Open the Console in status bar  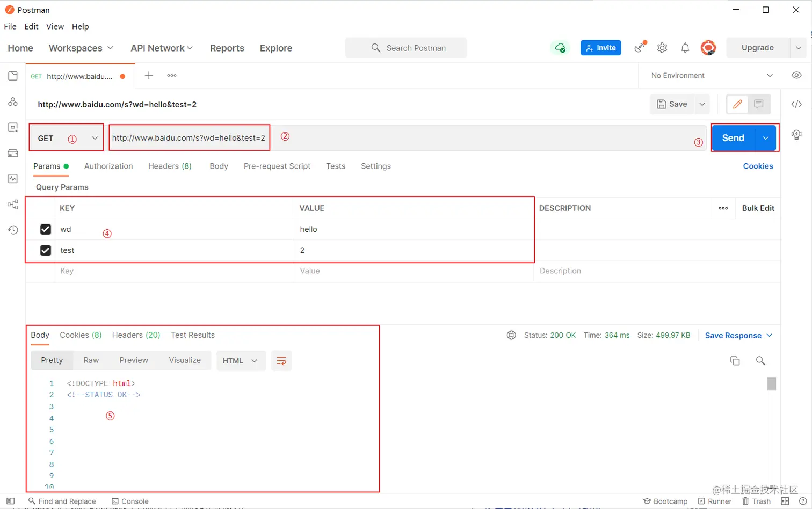click(130, 501)
